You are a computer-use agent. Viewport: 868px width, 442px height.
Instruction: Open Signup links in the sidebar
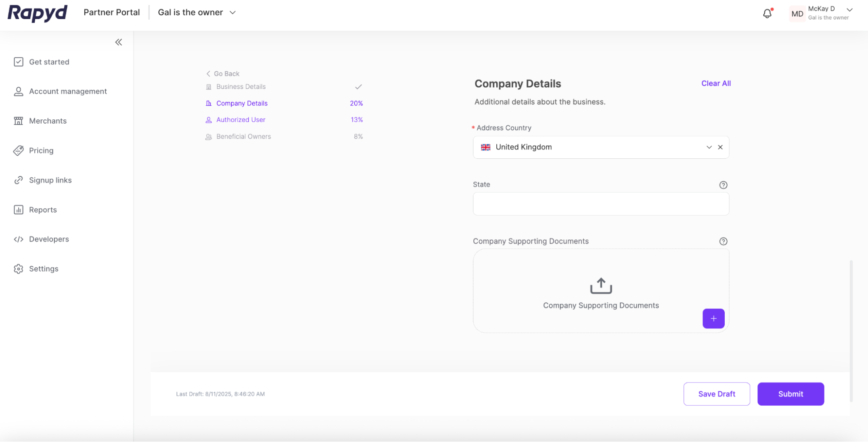50,180
